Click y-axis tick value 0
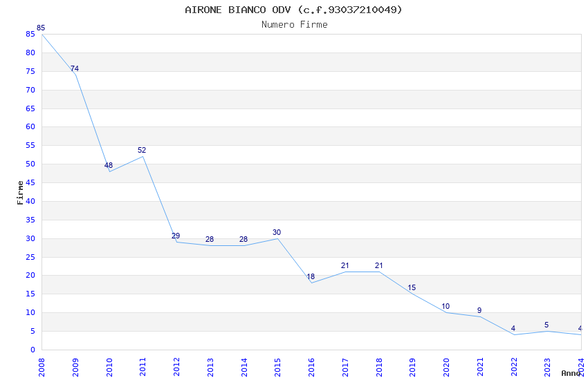This screenshot has height=380, width=588. 33,350
